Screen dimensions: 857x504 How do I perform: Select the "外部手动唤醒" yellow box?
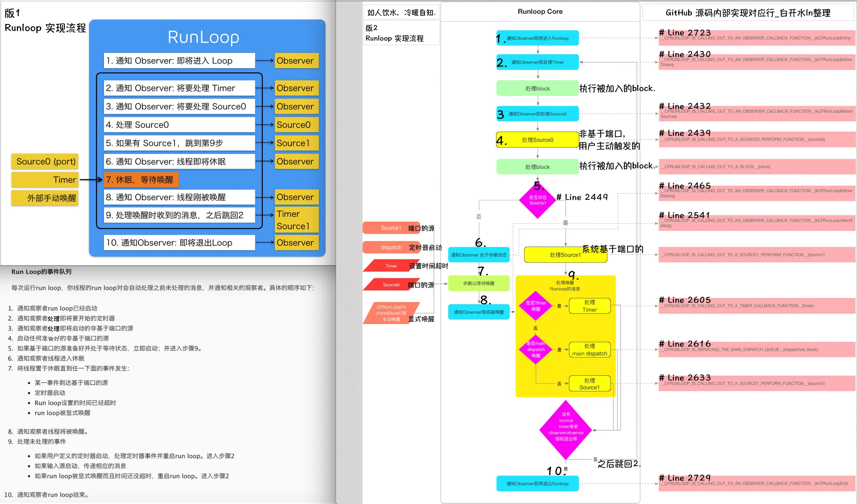point(45,198)
